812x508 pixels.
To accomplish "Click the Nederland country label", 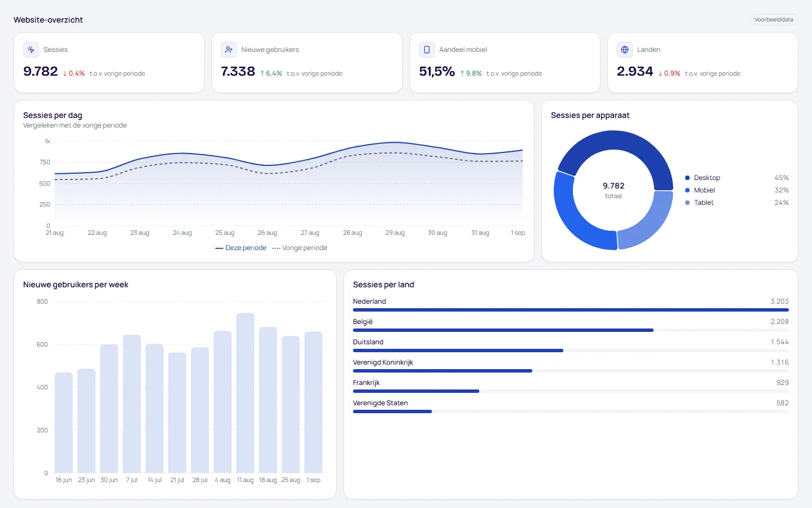I will click(369, 301).
